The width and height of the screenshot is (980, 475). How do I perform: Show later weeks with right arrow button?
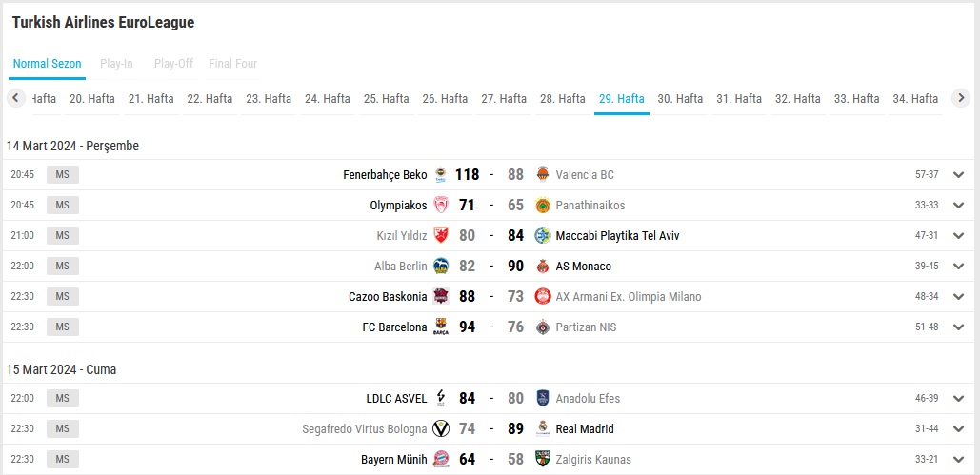coord(961,97)
